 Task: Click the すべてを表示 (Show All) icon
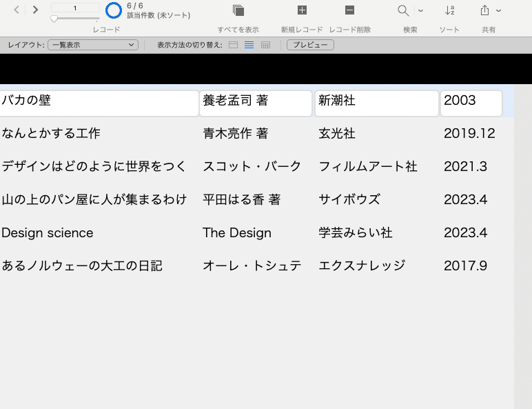(x=238, y=10)
